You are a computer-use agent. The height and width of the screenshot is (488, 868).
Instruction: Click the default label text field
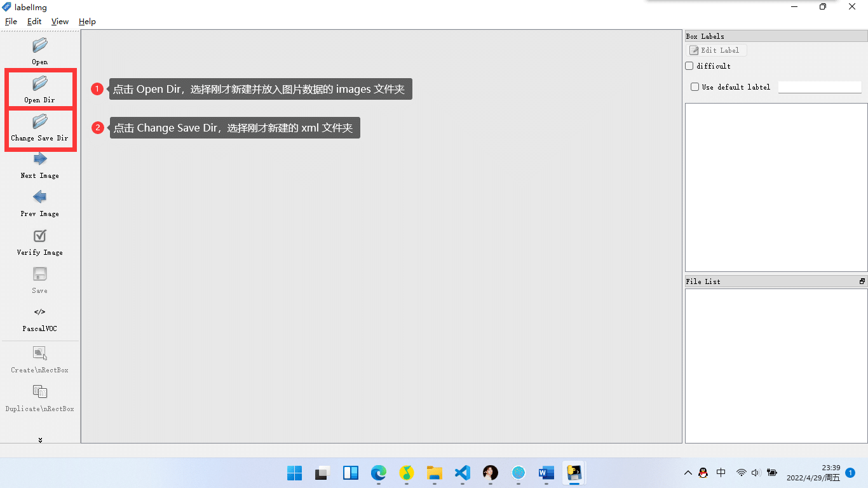[820, 87]
